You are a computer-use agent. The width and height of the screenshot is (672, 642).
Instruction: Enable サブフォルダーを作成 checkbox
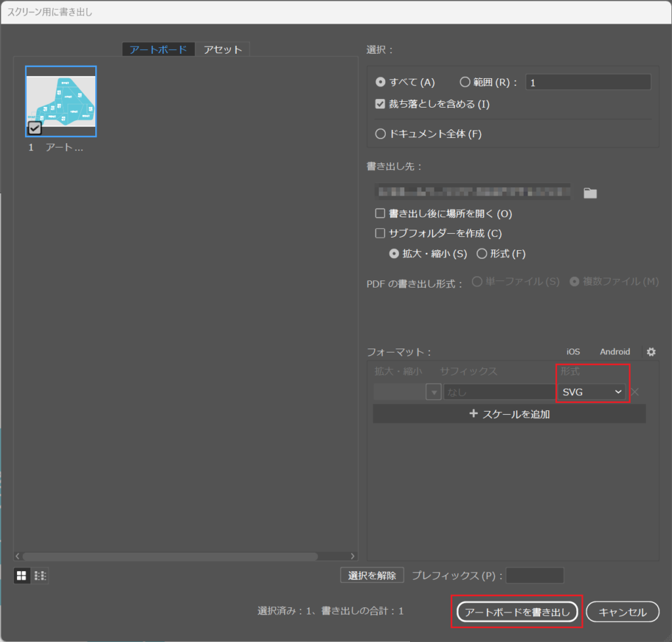(379, 233)
